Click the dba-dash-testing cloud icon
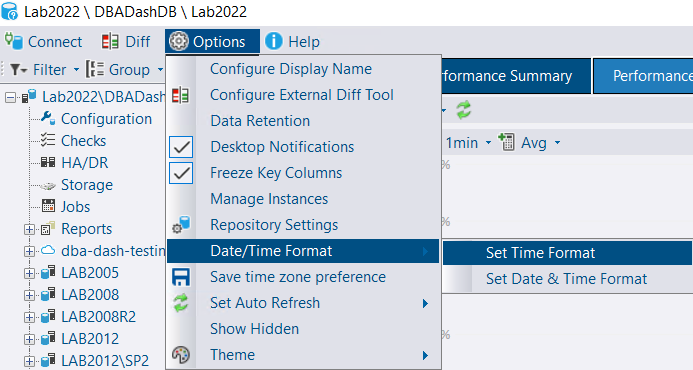This screenshot has width=693, height=370. pos(48,250)
